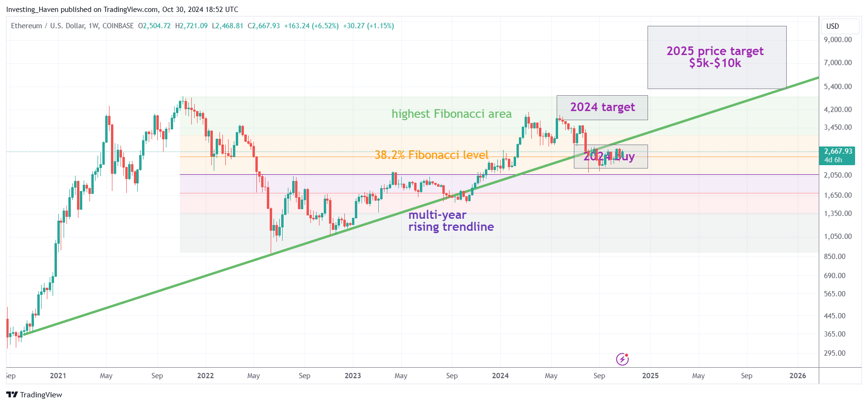Click the low value L2,468.81

[x=228, y=26]
